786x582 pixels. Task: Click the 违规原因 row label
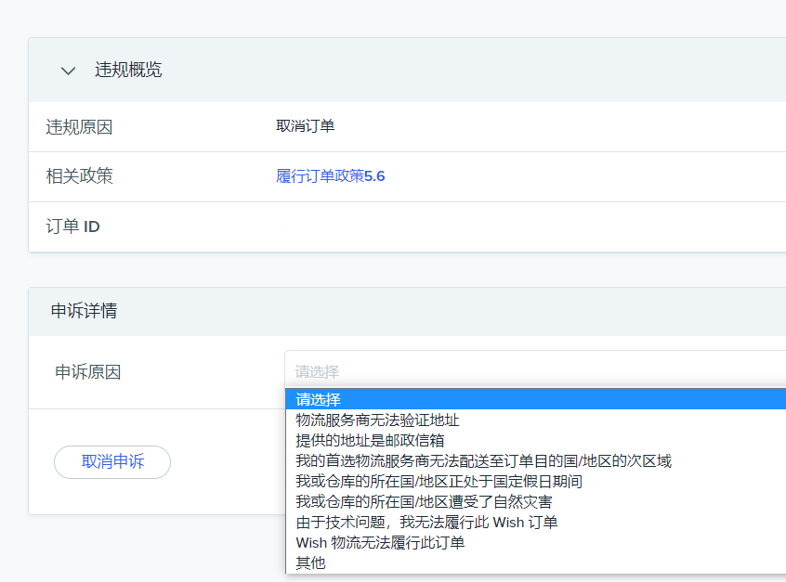80,127
